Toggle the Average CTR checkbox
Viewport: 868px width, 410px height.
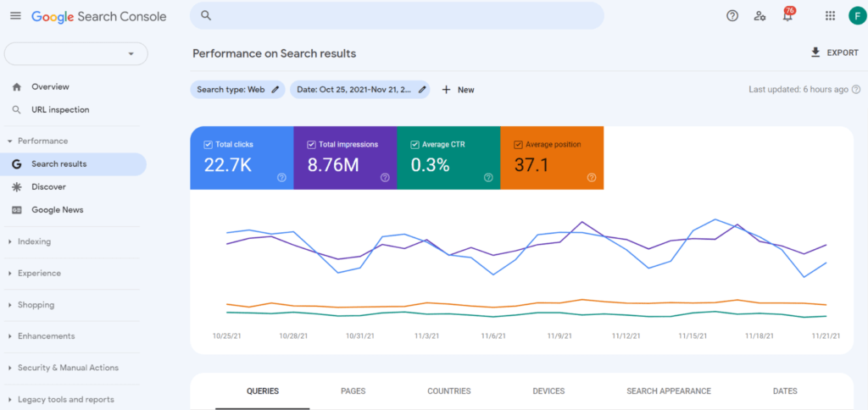tap(415, 145)
